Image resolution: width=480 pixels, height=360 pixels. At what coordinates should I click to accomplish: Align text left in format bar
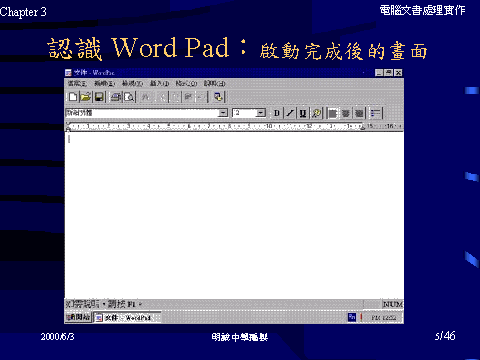(x=333, y=113)
